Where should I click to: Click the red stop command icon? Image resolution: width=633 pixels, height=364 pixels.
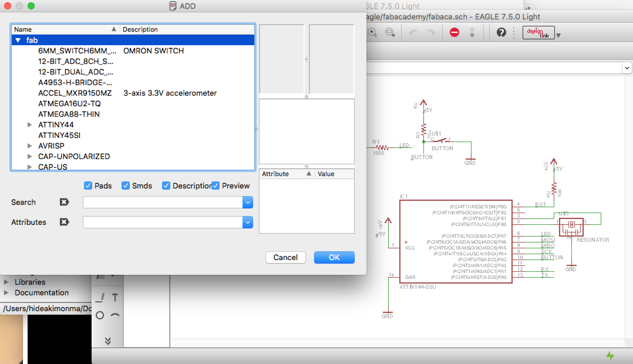point(454,32)
